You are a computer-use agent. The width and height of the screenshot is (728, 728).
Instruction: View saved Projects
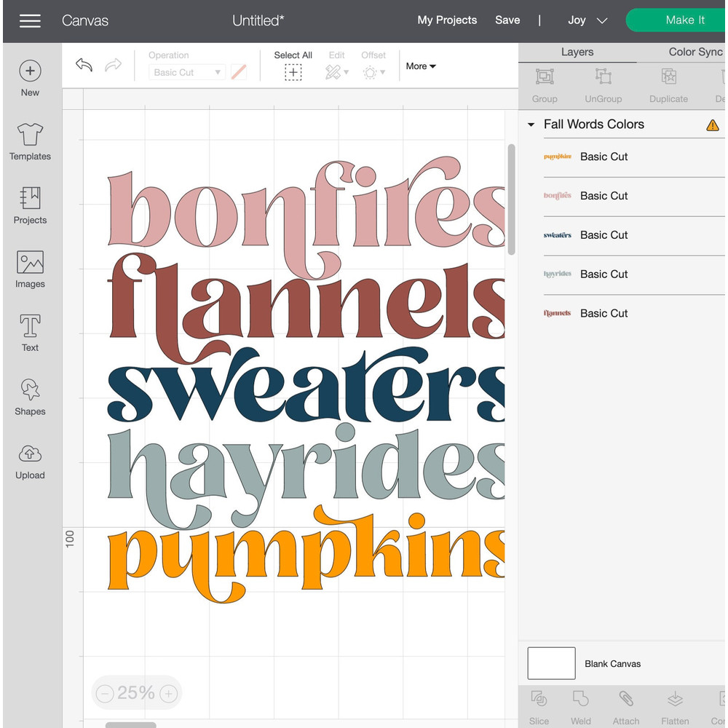point(30,206)
